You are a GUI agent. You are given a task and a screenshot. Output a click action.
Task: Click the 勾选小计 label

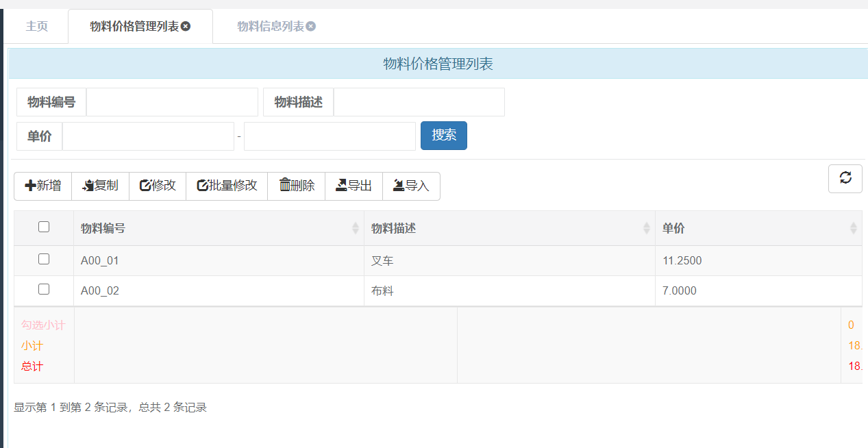click(x=43, y=325)
